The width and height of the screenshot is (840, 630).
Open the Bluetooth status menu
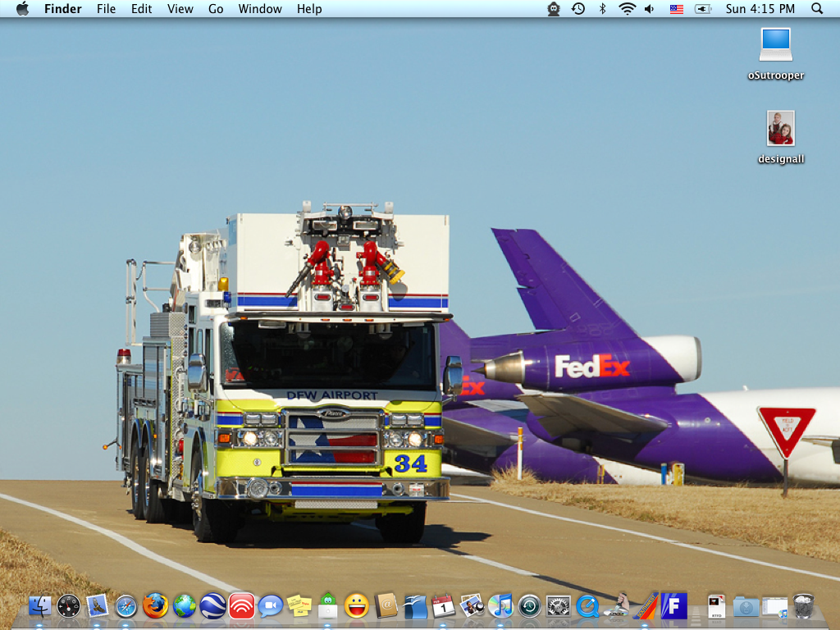[x=602, y=8]
